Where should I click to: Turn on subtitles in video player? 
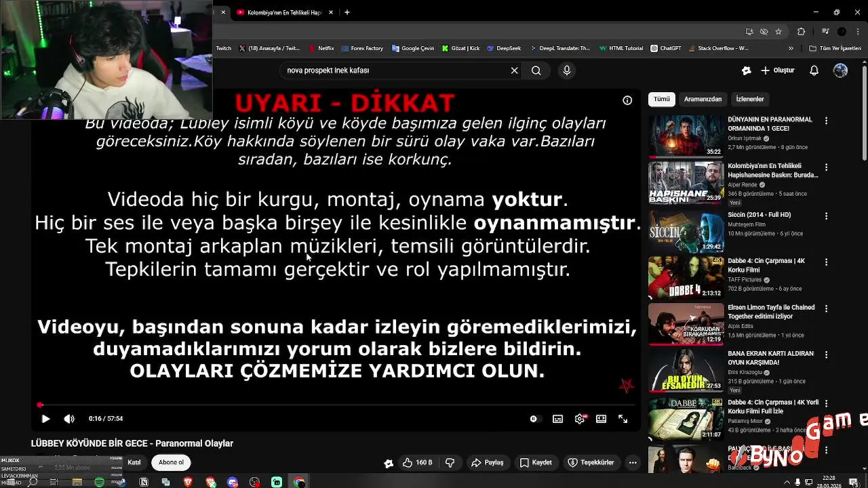(557, 419)
